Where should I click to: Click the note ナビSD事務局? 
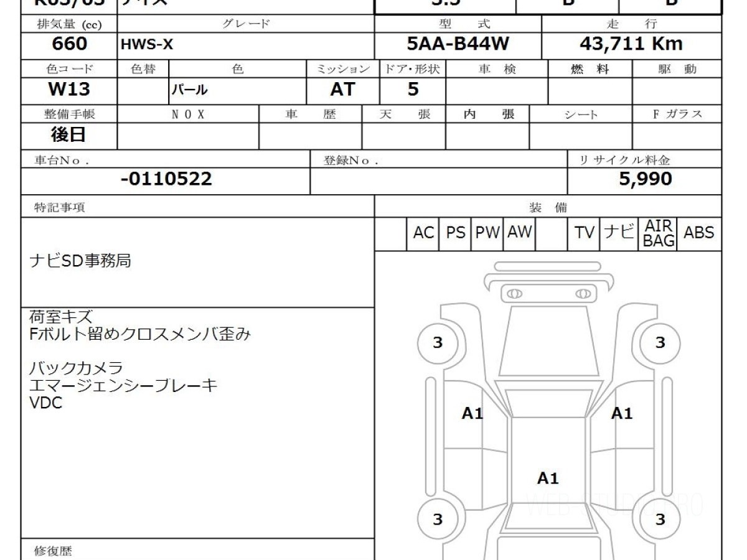(80, 261)
